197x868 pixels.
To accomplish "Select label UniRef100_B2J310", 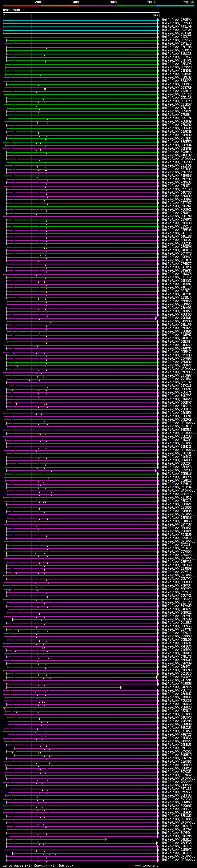I will pos(176,50).
